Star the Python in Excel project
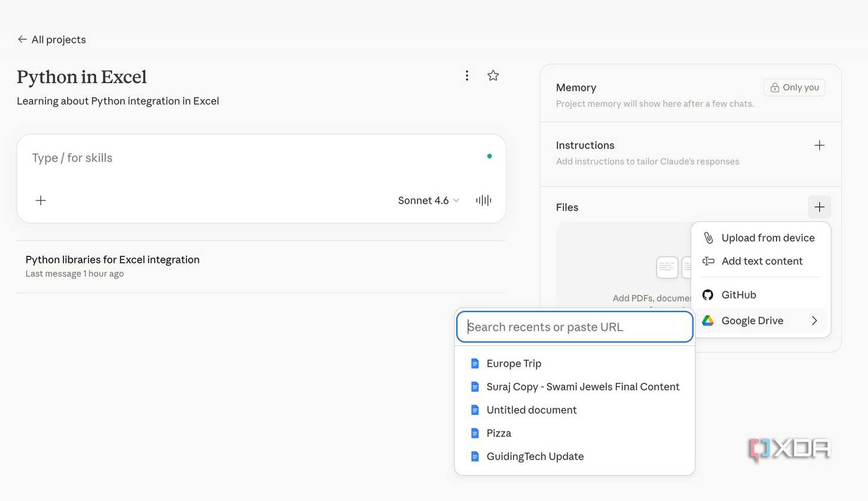 point(493,75)
